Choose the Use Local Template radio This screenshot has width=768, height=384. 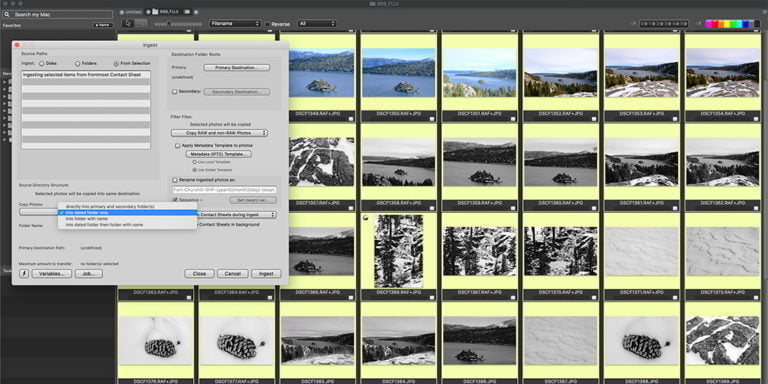click(195, 162)
